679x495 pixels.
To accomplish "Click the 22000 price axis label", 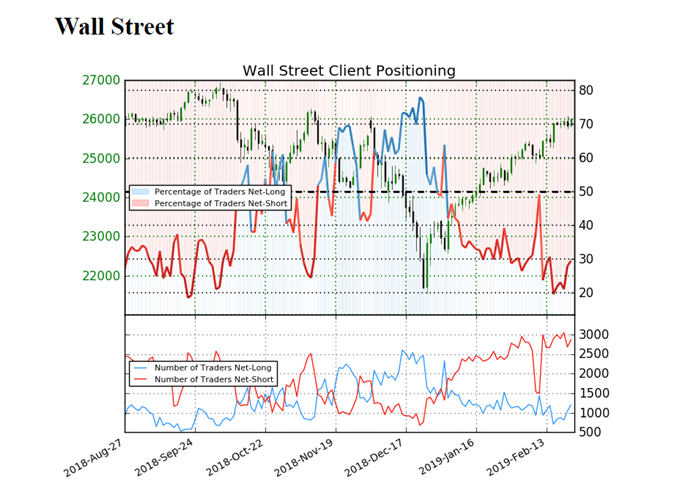I will (101, 275).
